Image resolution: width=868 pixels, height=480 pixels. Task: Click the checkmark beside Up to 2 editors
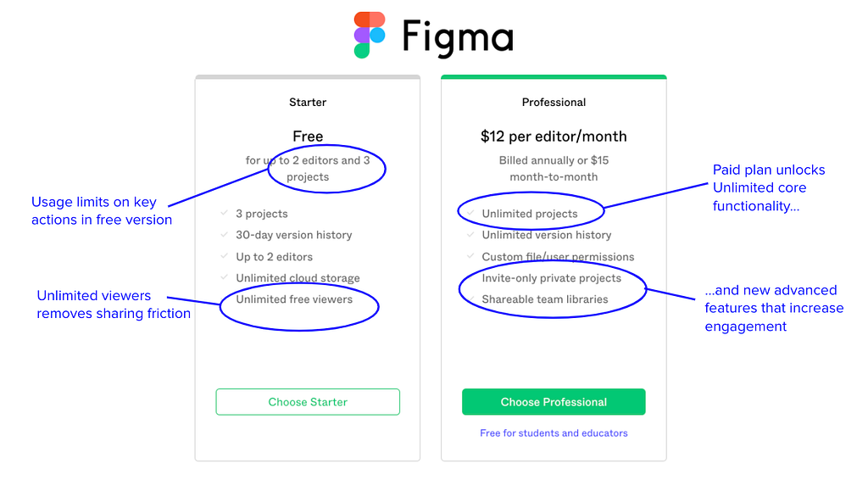coord(225,256)
